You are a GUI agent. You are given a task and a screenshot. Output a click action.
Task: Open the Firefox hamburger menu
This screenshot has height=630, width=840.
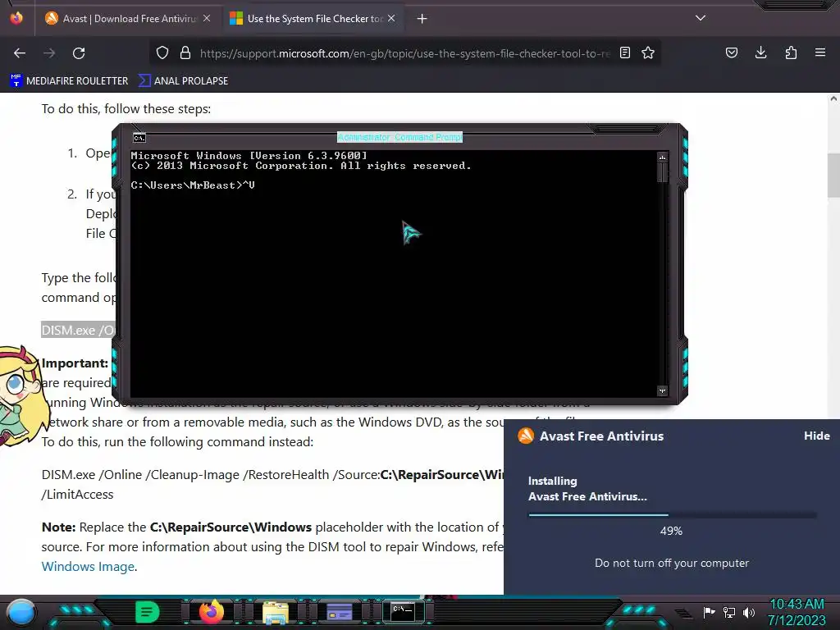click(x=820, y=52)
